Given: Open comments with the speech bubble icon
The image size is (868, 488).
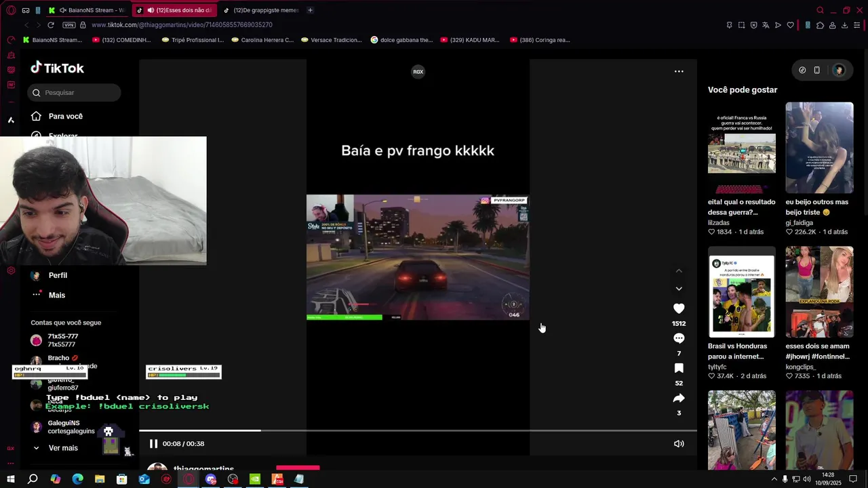Looking at the screenshot, I should click(679, 338).
